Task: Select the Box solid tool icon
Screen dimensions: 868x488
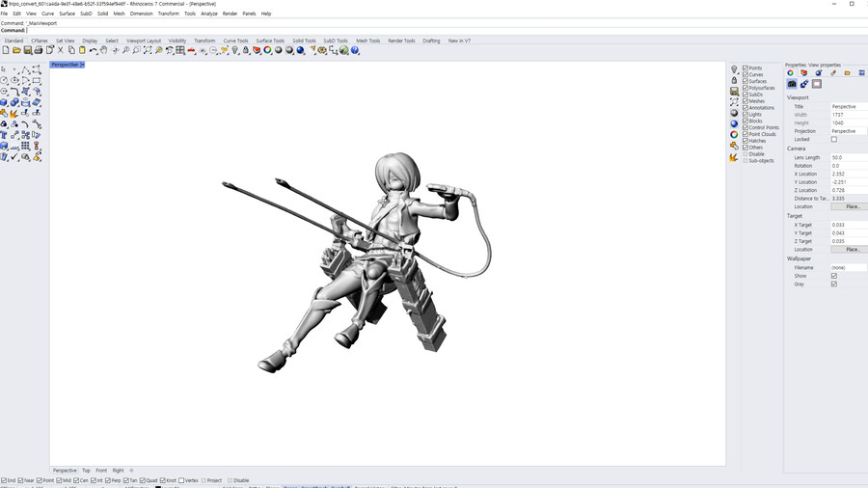Action: (x=4, y=102)
